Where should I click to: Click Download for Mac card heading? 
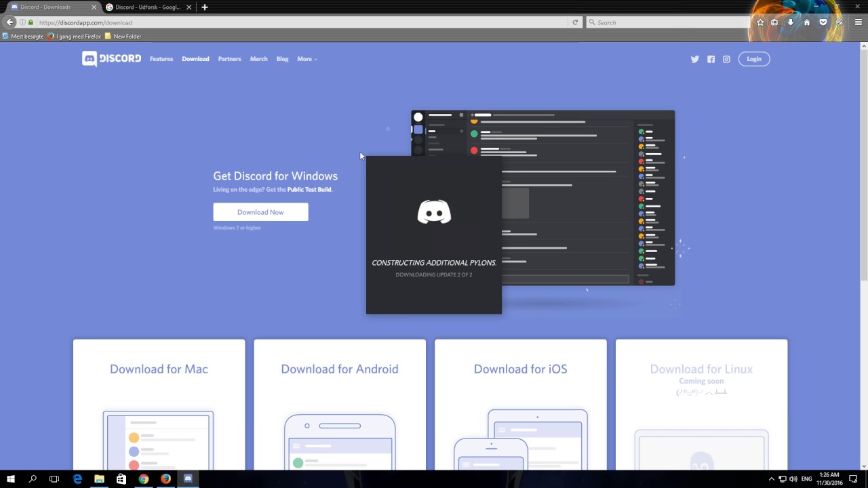(x=159, y=369)
